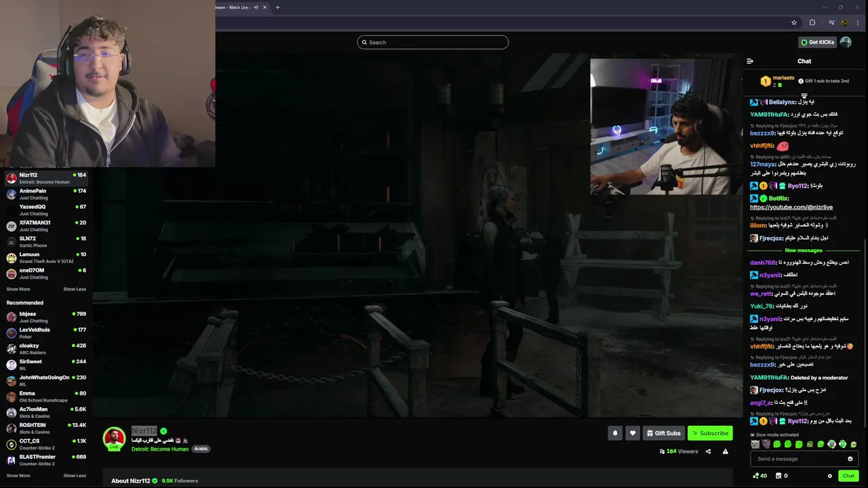868x488 pixels.
Task: Click the chat username BotRix
Action: pyautogui.click(x=778, y=199)
